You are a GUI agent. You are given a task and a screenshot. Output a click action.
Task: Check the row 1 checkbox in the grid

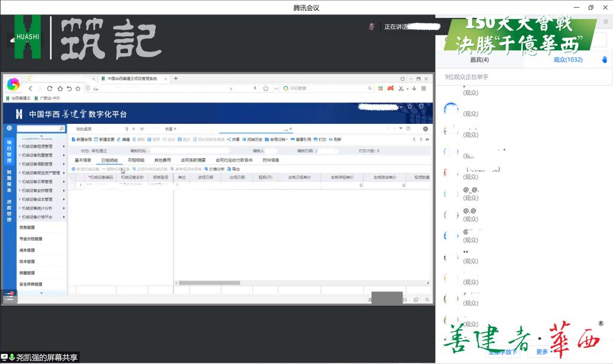pos(73,186)
